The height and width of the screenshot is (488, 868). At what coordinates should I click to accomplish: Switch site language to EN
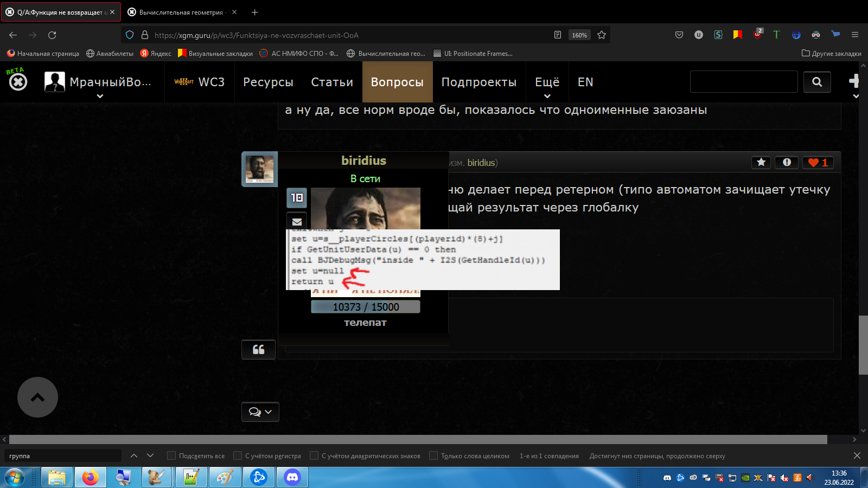point(585,82)
